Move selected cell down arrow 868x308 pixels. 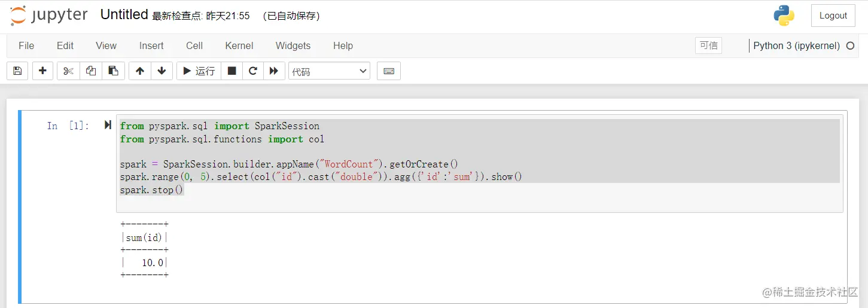(162, 71)
